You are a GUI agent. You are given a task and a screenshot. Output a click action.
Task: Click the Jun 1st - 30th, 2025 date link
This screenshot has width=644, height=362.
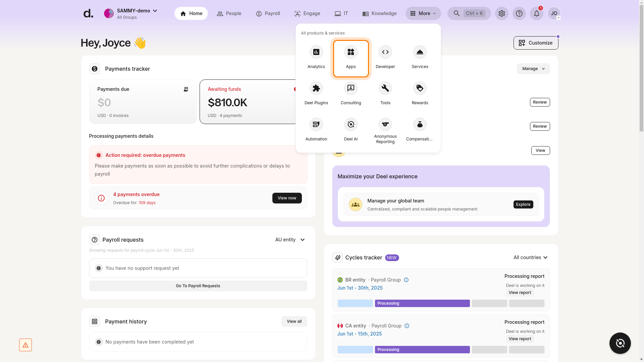click(x=360, y=288)
